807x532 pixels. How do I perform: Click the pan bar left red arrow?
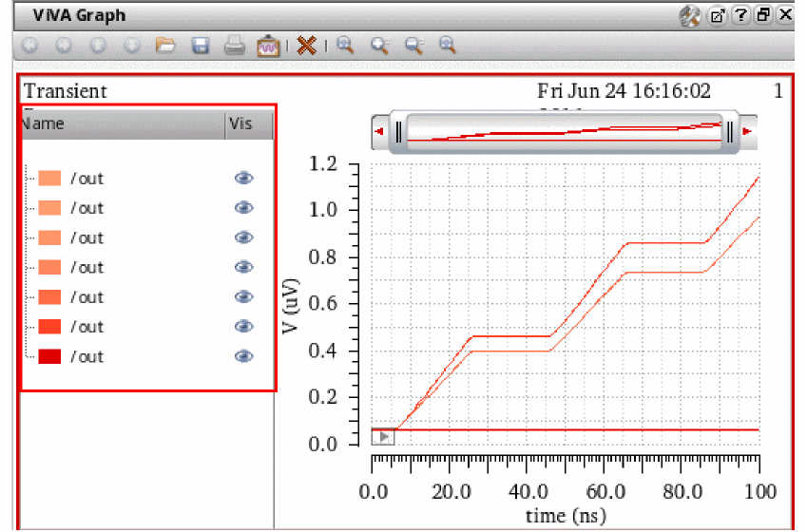pos(380,131)
